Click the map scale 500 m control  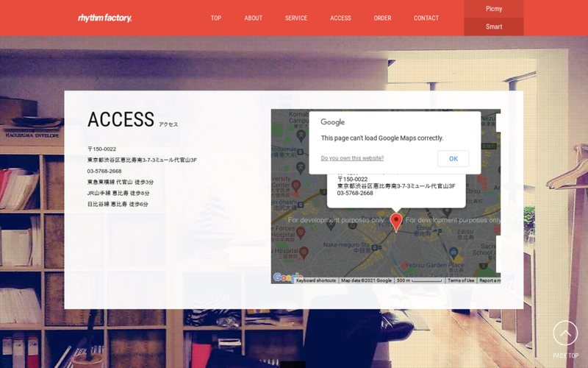[419, 280]
